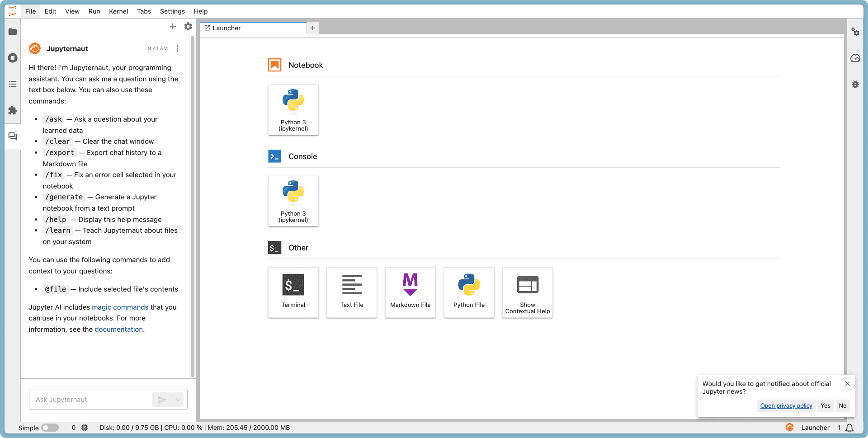The width and height of the screenshot is (868, 438).
Task: Click the Other section icon
Action: 274,248
